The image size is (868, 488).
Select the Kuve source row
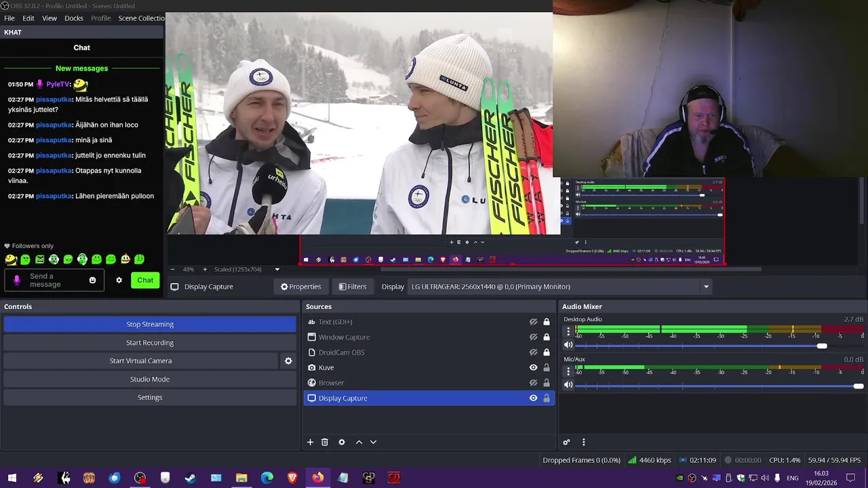tap(429, 367)
